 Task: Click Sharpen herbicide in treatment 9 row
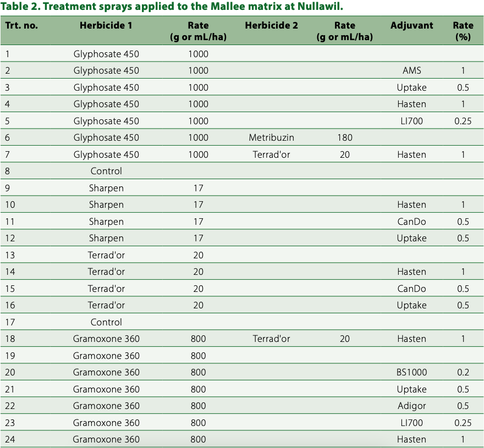(106, 188)
